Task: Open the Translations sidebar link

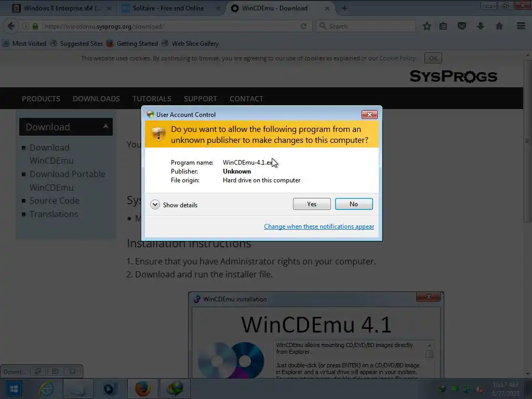Action: pos(54,214)
